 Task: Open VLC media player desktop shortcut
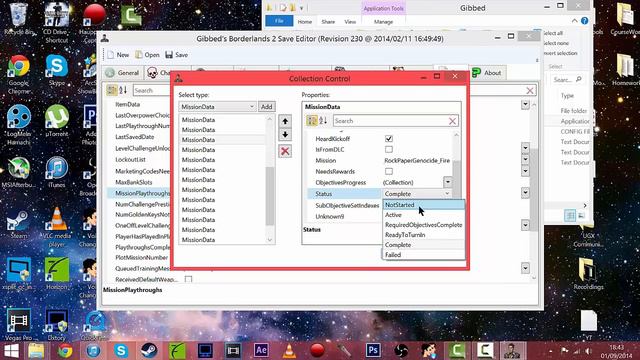pos(57,227)
